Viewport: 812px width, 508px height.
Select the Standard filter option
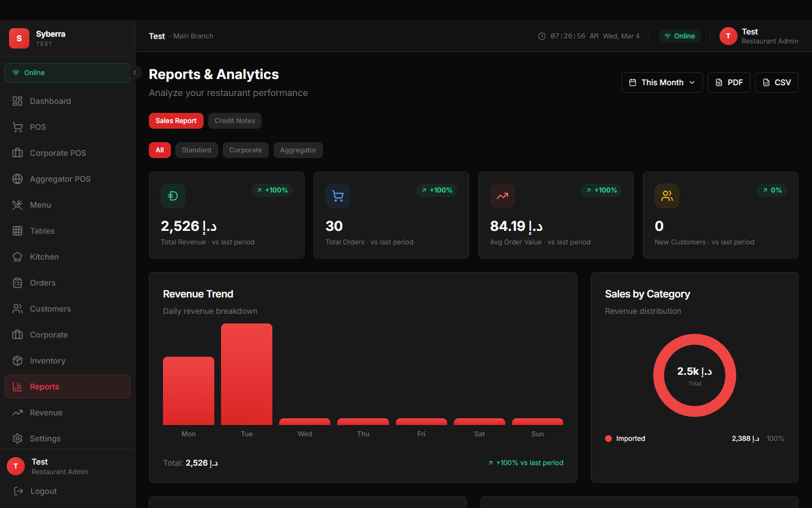(x=196, y=150)
